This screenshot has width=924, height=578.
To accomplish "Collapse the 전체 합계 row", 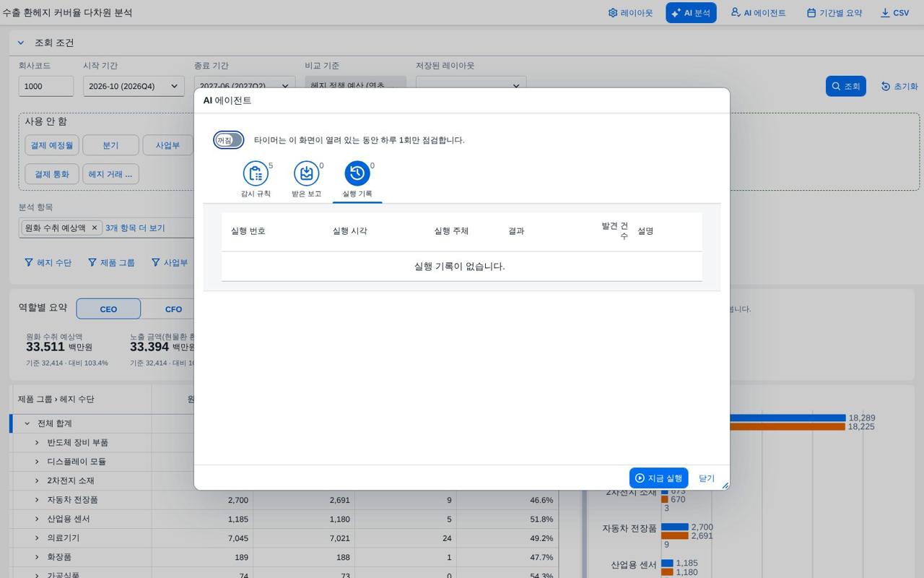I will point(27,423).
